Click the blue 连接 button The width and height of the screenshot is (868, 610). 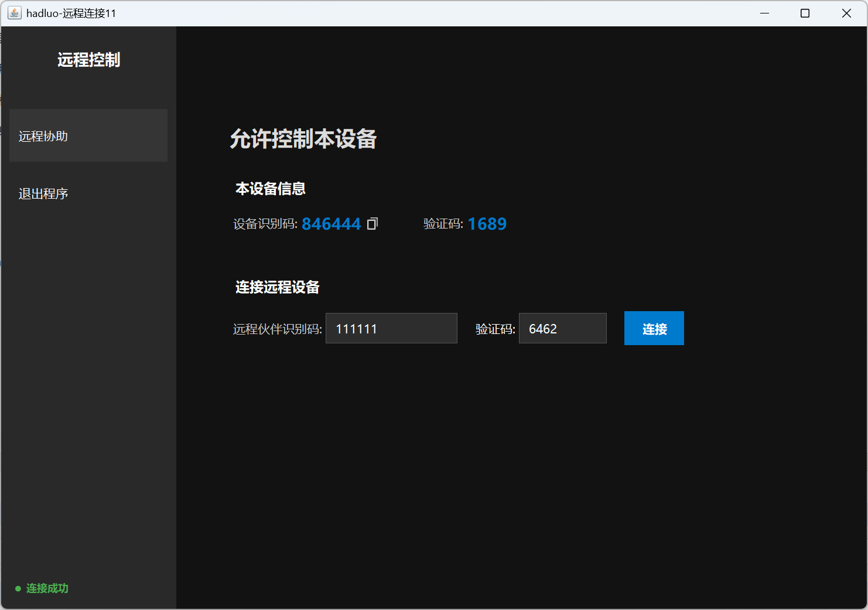pos(654,328)
